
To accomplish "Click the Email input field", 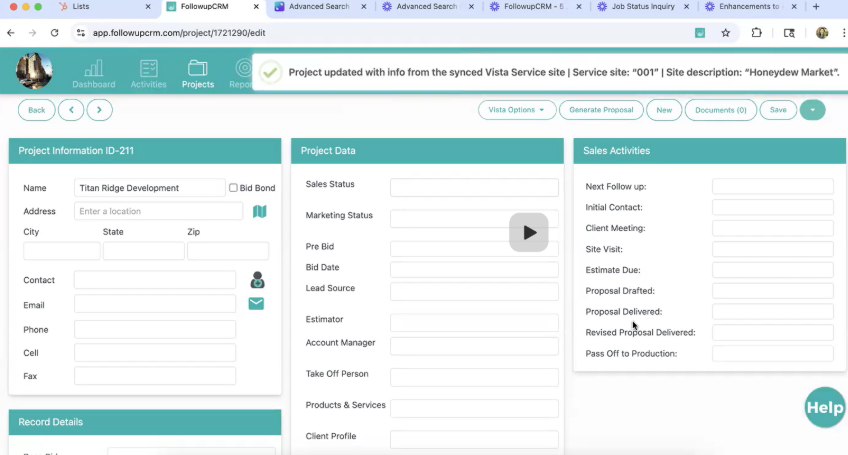I will (155, 304).
